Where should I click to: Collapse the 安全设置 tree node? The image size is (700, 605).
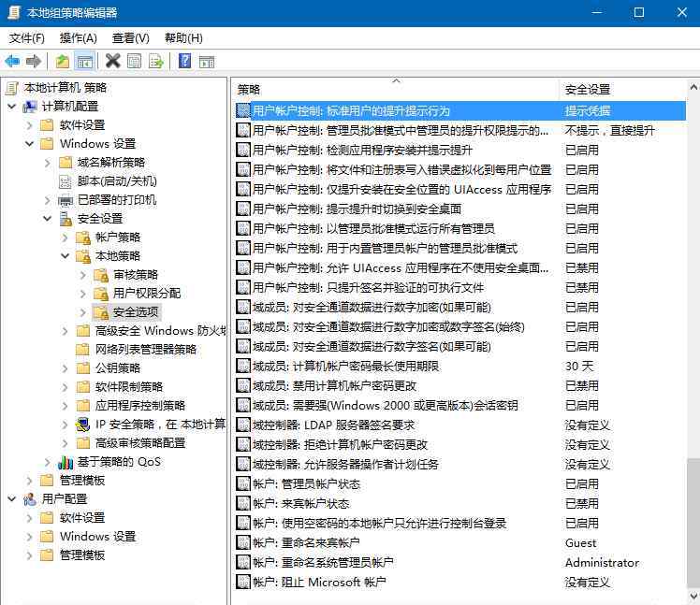pyautogui.click(x=48, y=219)
